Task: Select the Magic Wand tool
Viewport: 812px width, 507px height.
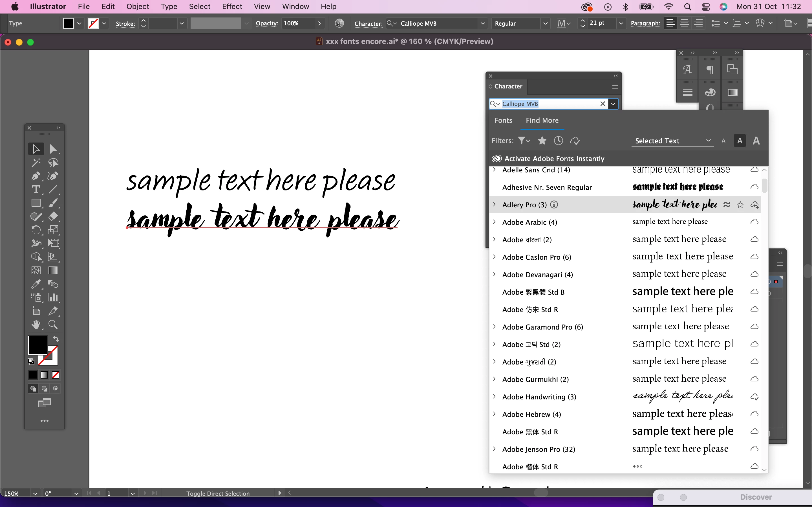Action: [36, 163]
